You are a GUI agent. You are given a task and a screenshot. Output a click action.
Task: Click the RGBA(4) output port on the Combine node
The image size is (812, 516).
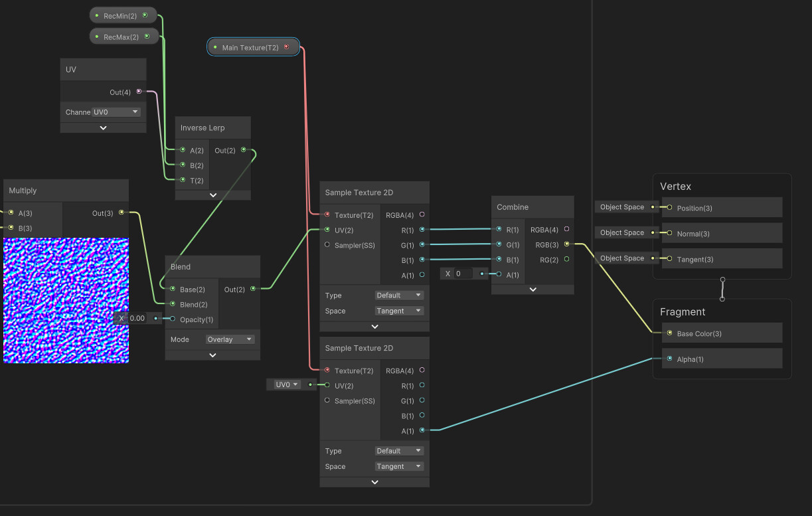pyautogui.click(x=566, y=229)
